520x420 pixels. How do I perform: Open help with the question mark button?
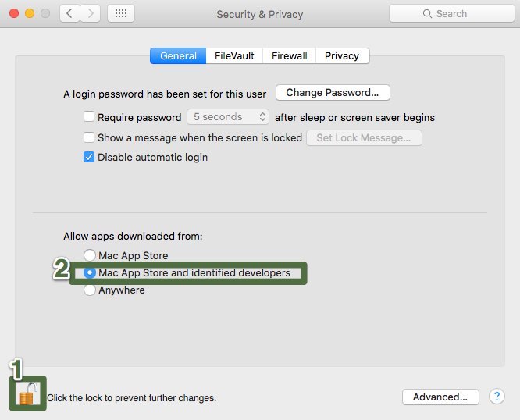coord(497,397)
